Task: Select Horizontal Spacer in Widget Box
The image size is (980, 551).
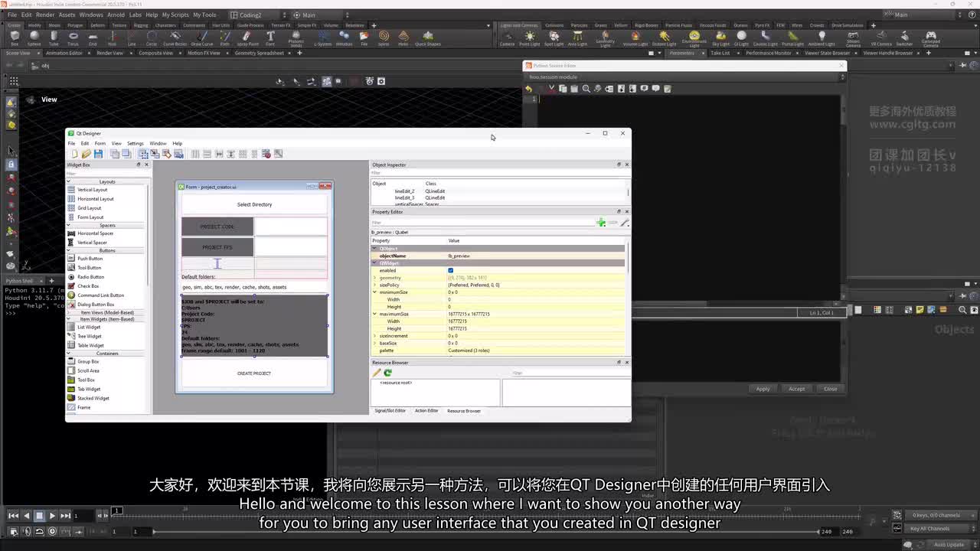Action: 95,233
